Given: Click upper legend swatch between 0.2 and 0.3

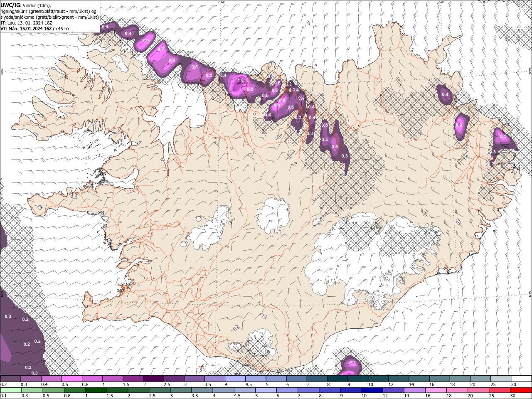Looking at the screenshot, I should 10,379.
